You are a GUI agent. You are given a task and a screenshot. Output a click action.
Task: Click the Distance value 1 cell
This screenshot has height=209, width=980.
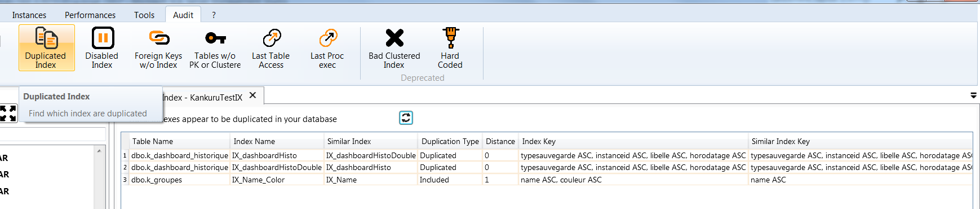pyautogui.click(x=500, y=180)
